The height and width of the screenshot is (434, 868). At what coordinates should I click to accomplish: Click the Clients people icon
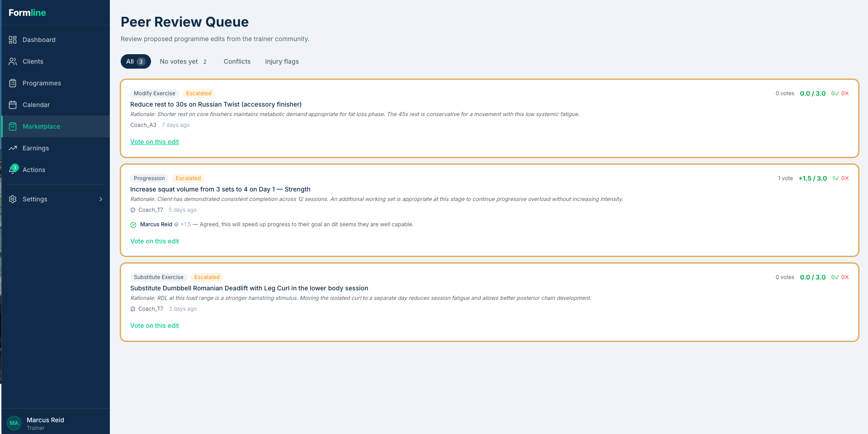(x=13, y=61)
